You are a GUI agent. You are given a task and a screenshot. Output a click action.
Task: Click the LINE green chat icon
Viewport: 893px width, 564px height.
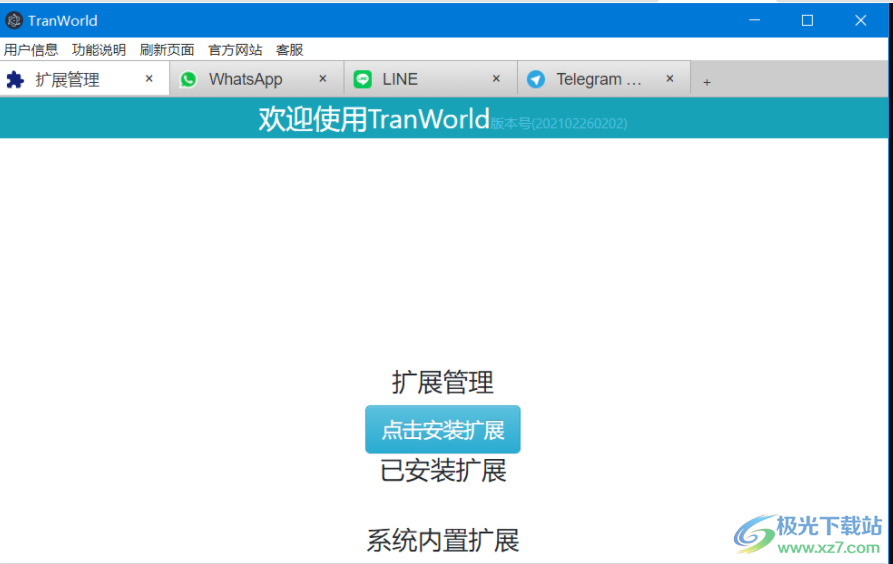click(362, 79)
